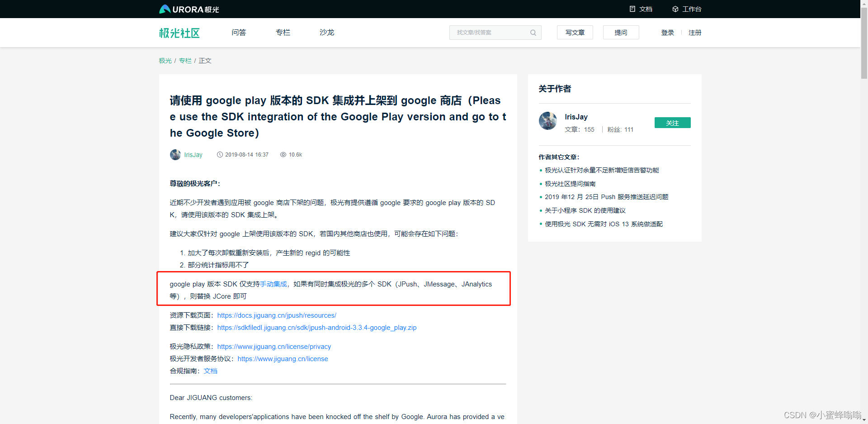This screenshot has height=424, width=868.
Task: Click the 尊敬的极光客户 greeting text
Action: [195, 184]
